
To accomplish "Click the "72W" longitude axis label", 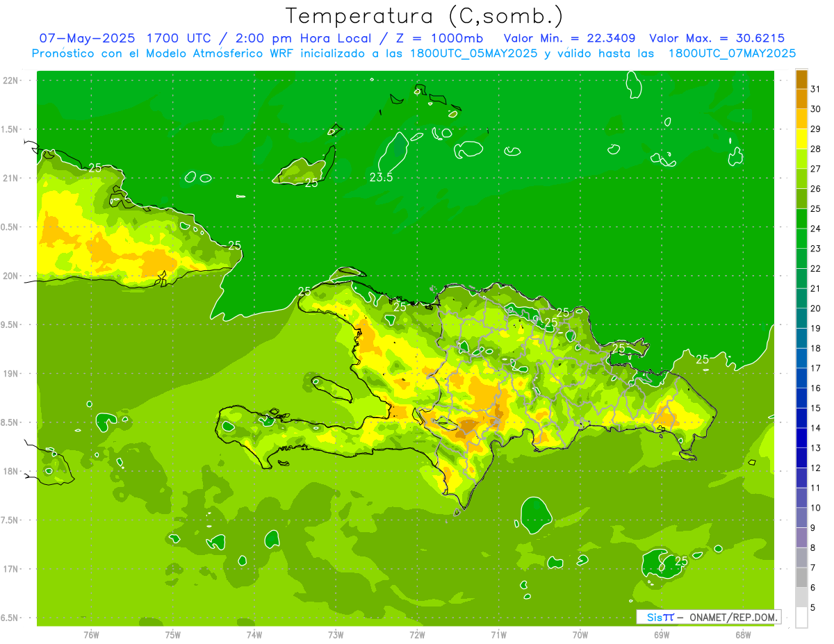I will point(417,635).
